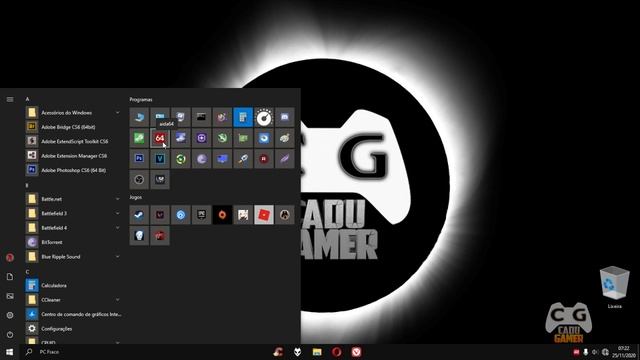
Task: Open Adobe Extension Manager CS6
Action: tap(73, 156)
